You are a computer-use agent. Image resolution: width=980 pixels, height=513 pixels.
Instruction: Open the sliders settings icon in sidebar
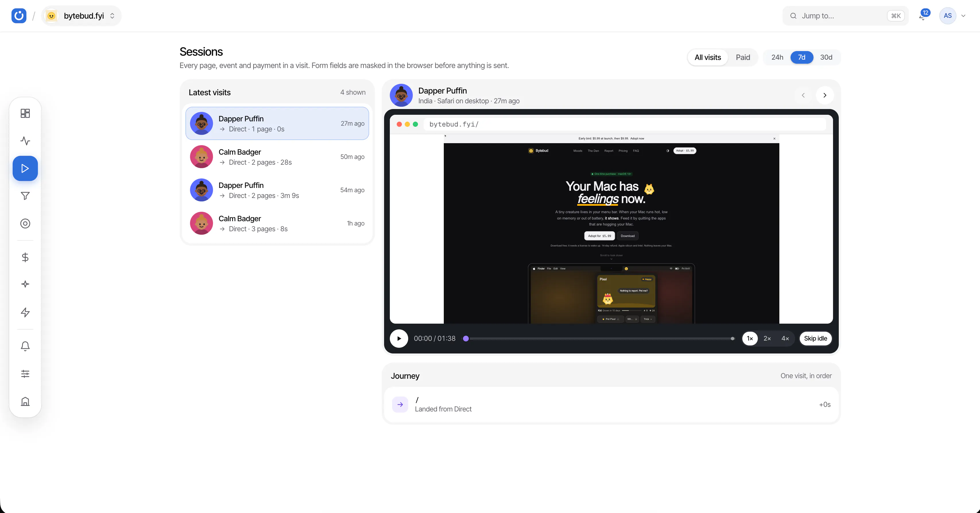(25, 374)
